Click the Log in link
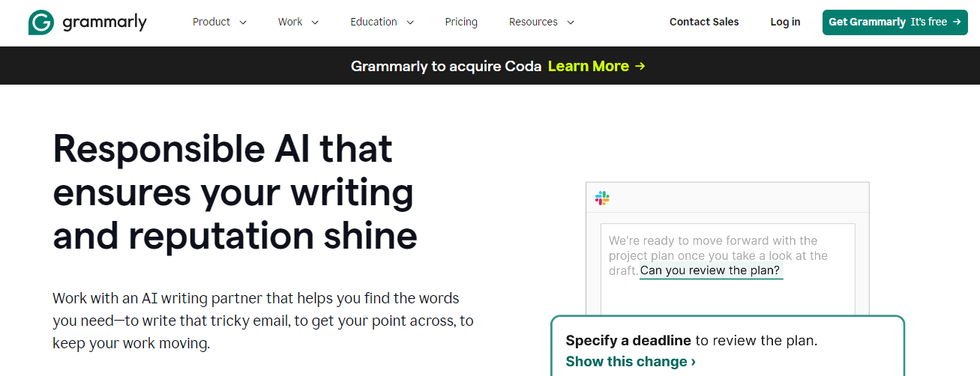Screen dimensions: 980x376 [785, 22]
